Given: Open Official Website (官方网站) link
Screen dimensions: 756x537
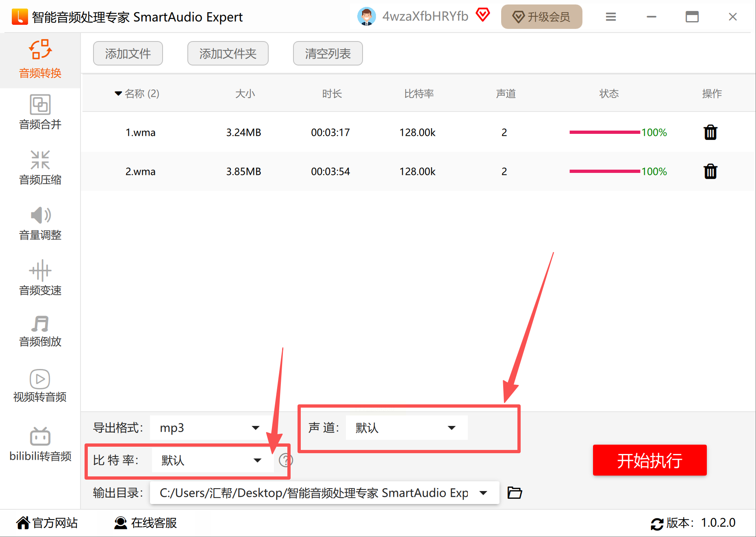Looking at the screenshot, I should 55,523.
